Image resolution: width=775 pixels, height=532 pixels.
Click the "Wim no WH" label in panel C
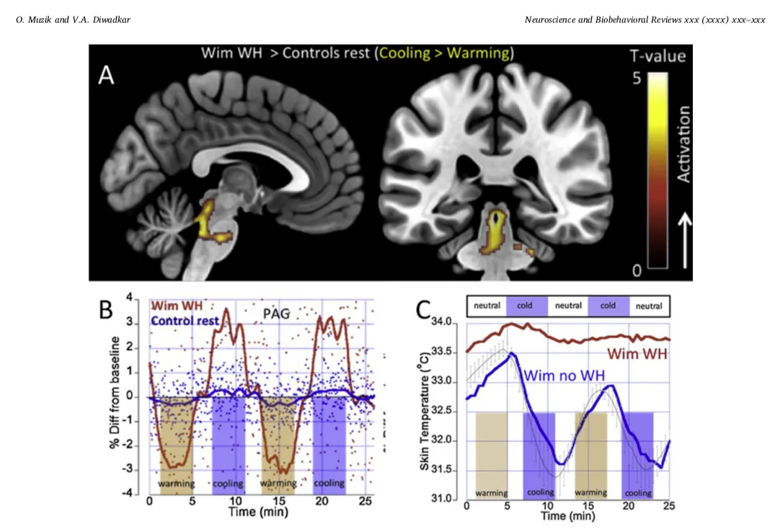[x=564, y=376]
